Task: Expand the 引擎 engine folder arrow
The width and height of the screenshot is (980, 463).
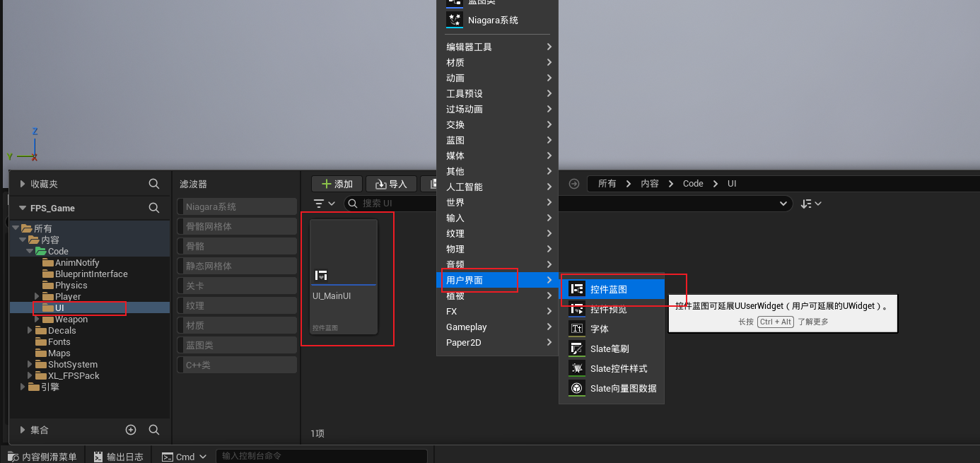Action: point(23,387)
